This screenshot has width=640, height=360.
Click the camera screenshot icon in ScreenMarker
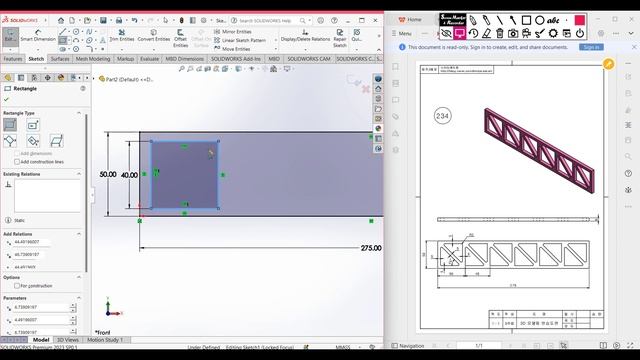pos(513,33)
